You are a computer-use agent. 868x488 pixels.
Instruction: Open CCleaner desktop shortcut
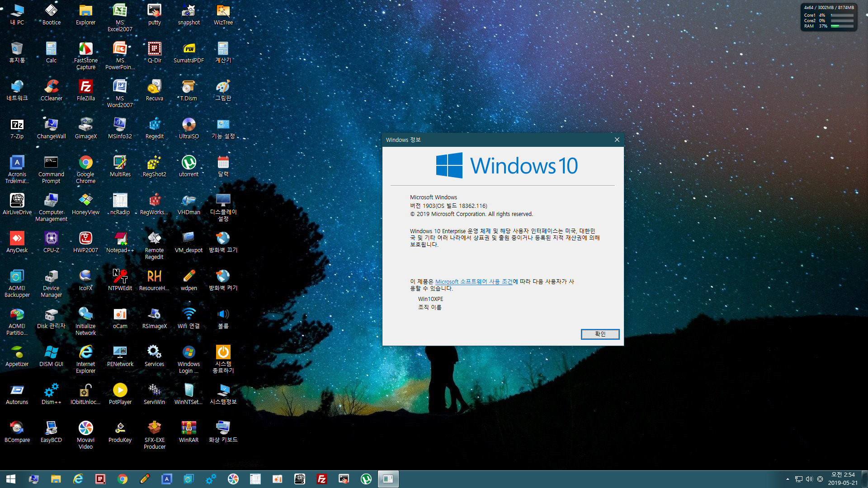point(51,90)
